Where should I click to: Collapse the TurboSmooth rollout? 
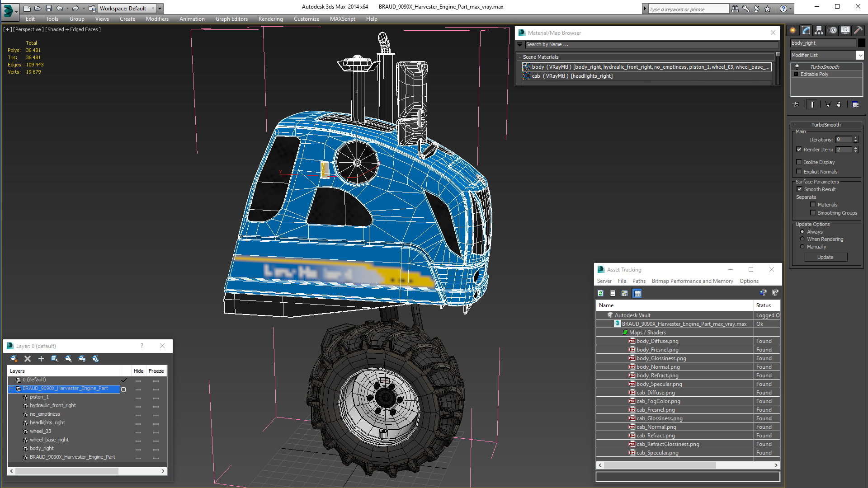(793, 125)
